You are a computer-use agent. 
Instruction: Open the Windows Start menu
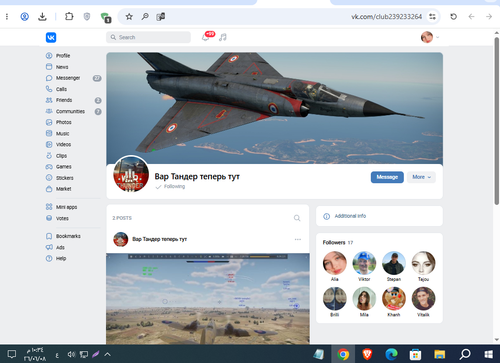(x=489, y=354)
